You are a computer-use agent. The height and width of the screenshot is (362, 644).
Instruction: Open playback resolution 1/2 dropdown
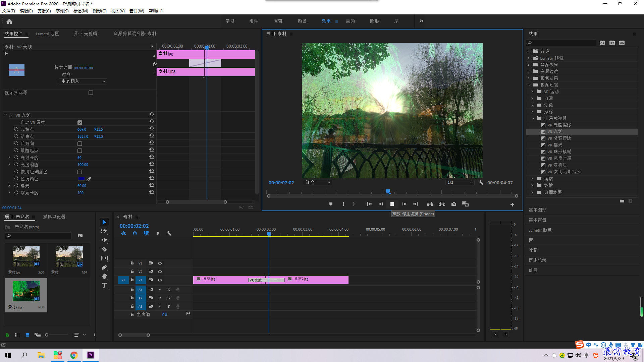pos(460,183)
